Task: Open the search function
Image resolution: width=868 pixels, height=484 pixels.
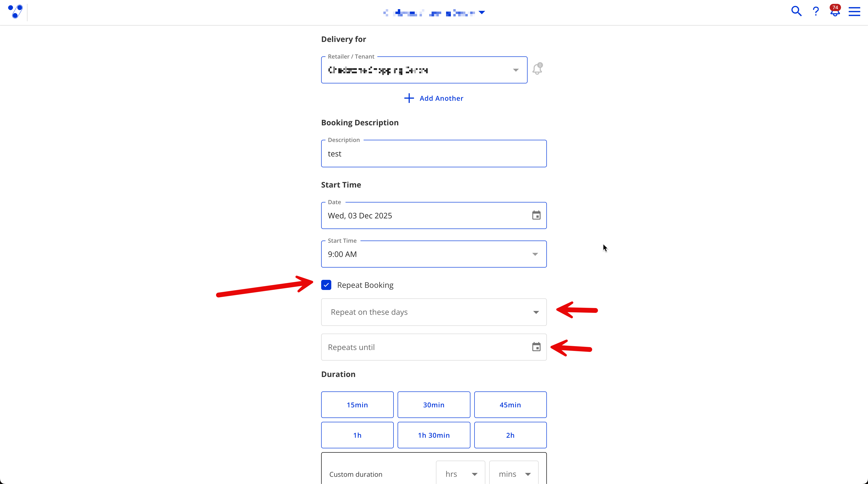Action: [796, 11]
